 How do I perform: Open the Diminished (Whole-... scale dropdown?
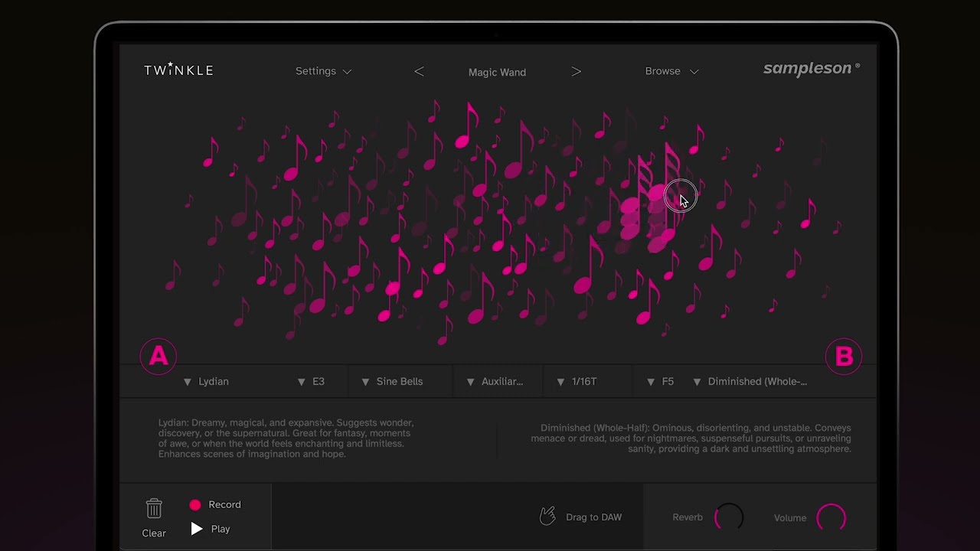pos(750,381)
